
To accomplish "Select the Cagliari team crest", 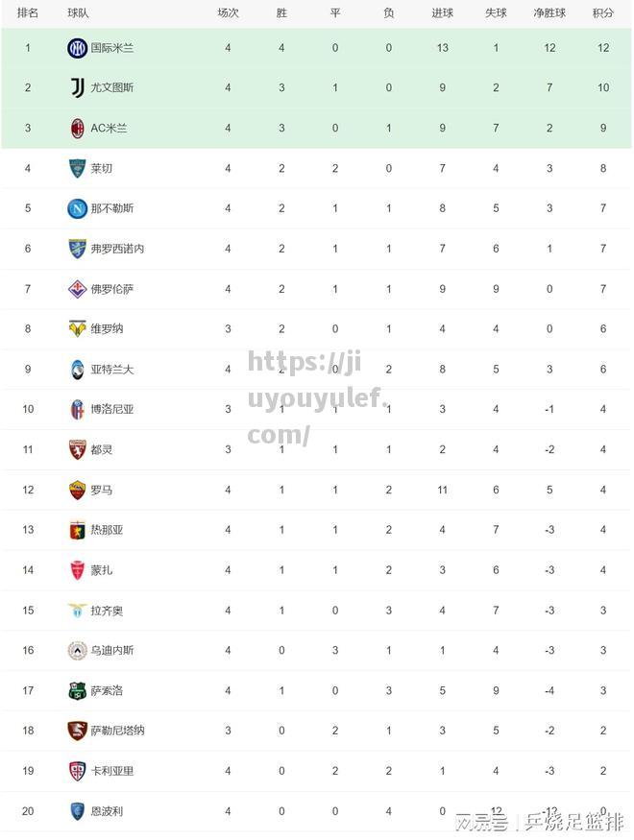I will tap(77, 772).
